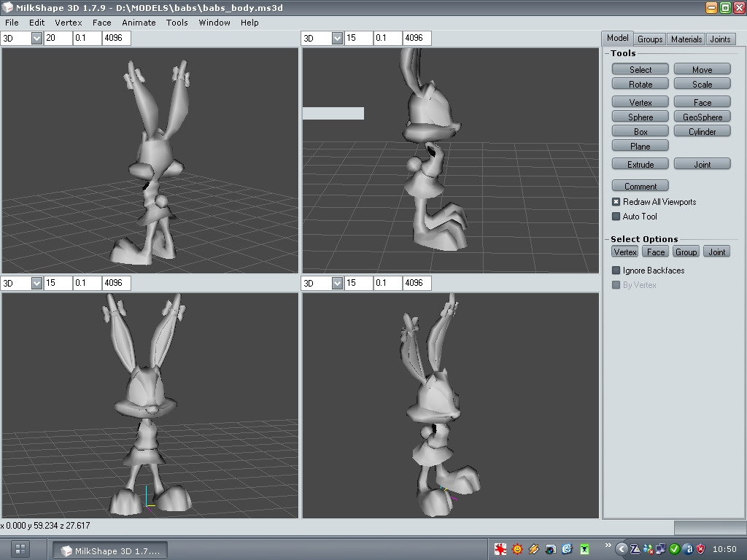
Task: Launch the camera photo quick launch icon
Action: [x=550, y=549]
